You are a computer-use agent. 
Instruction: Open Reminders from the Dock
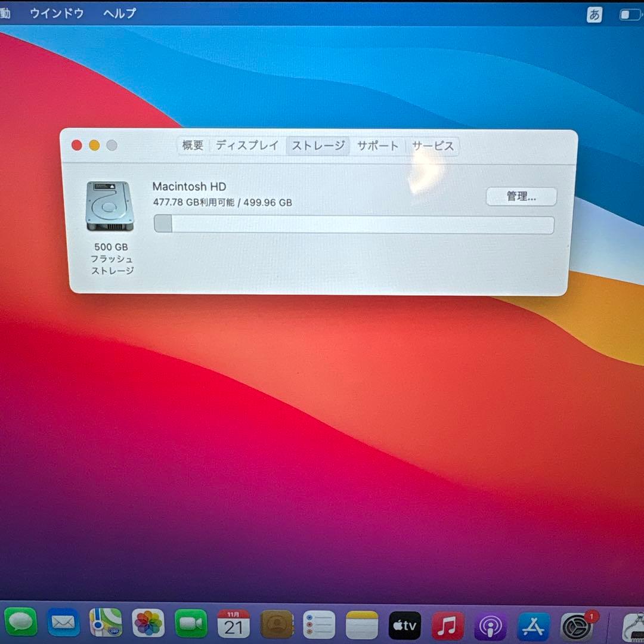tap(320, 627)
